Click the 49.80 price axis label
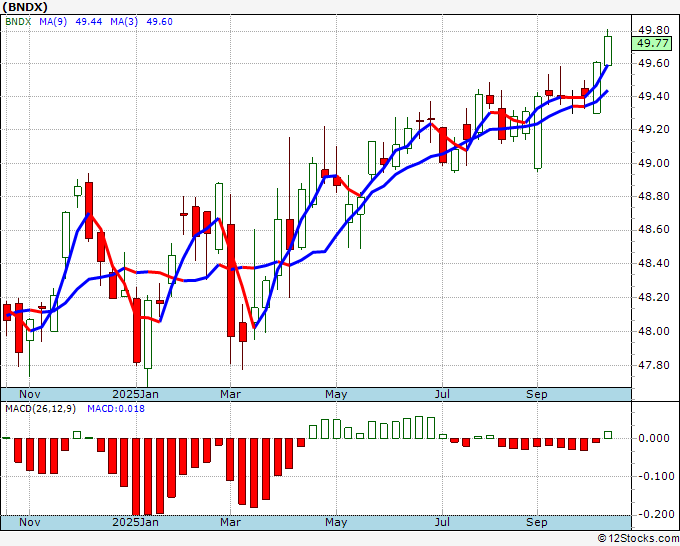680x546 pixels. [x=654, y=30]
